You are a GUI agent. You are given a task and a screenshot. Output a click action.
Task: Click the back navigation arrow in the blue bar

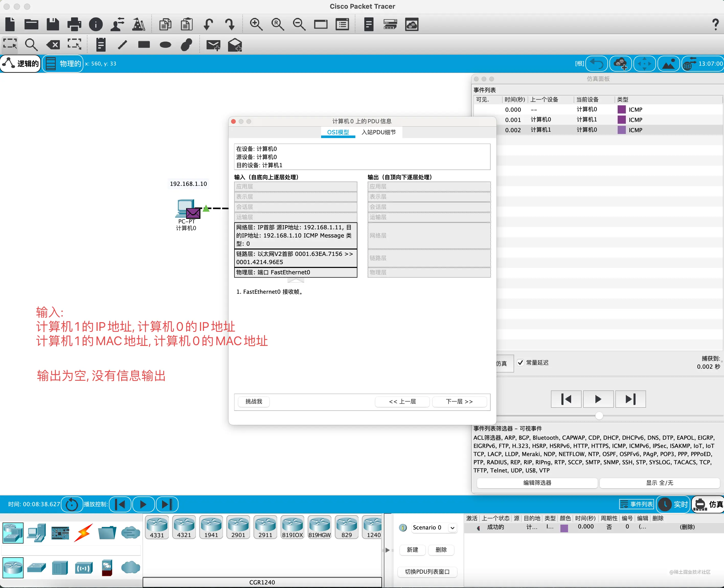click(x=596, y=64)
